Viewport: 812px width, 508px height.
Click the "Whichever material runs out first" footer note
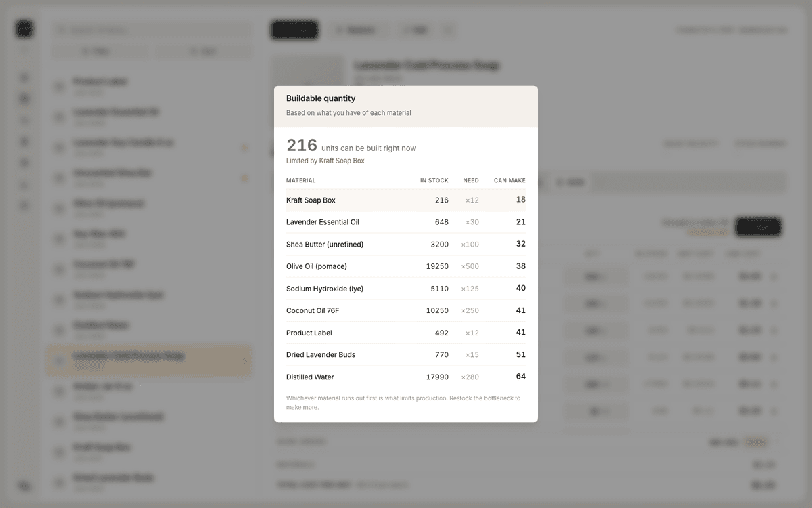click(404, 403)
